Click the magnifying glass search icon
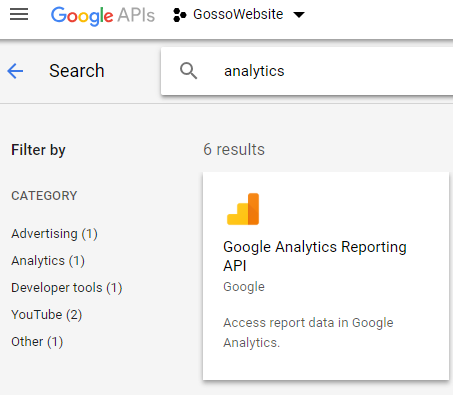 189,71
